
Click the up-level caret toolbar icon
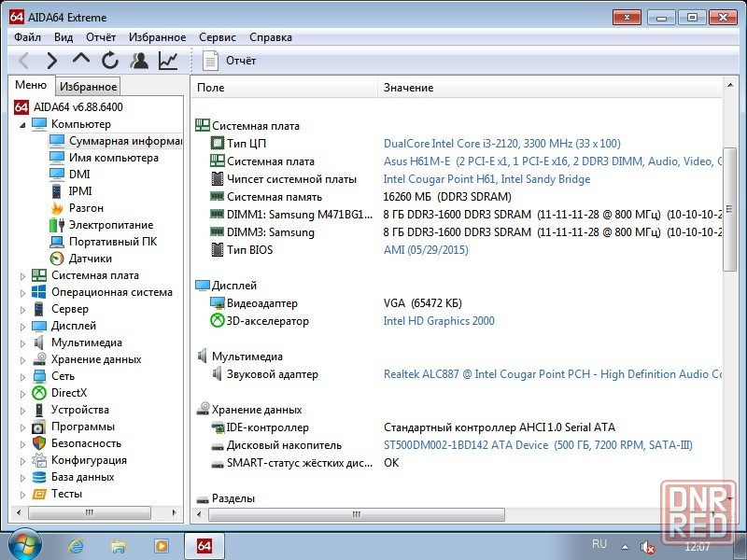81,59
